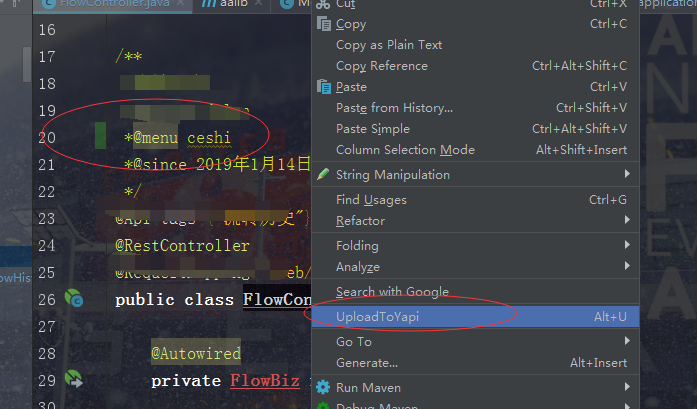Click the Run Maven gear icon
This screenshot has height=409, width=697.
point(323,387)
